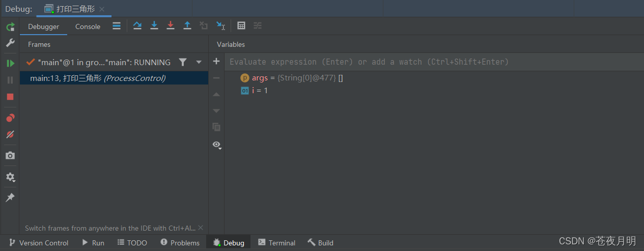Expand the thread selector dropdown arrow

199,62
